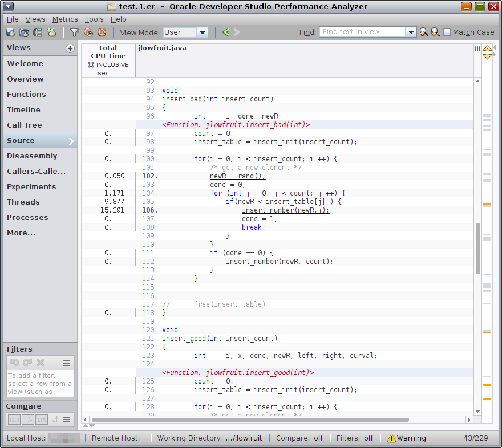Click the horizontal scrollbar under the source

pos(251,420)
